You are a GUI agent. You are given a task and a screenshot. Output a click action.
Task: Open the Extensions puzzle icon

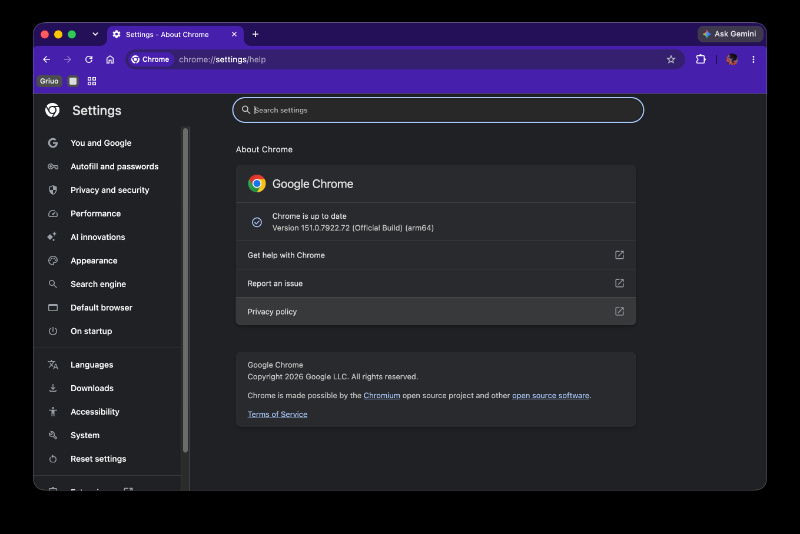(x=701, y=59)
